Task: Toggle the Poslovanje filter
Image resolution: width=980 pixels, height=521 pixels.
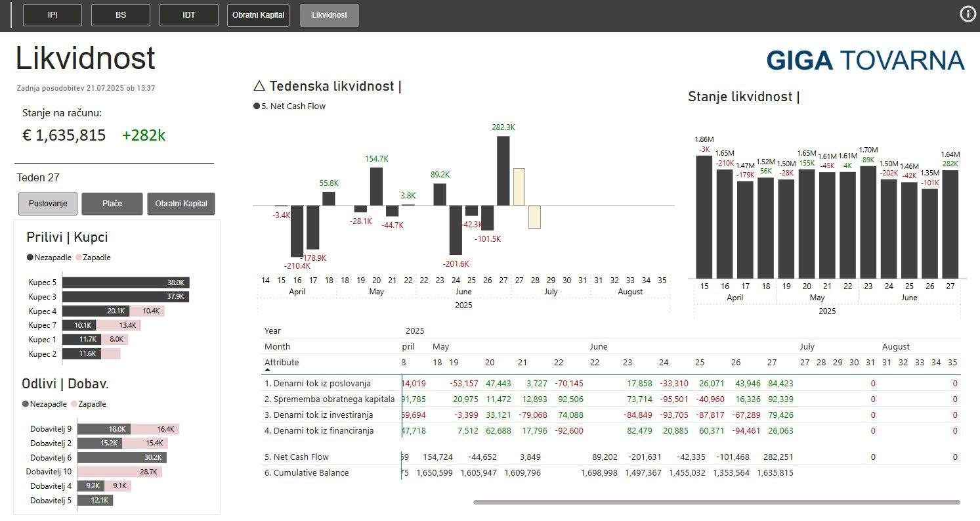Action: point(47,204)
